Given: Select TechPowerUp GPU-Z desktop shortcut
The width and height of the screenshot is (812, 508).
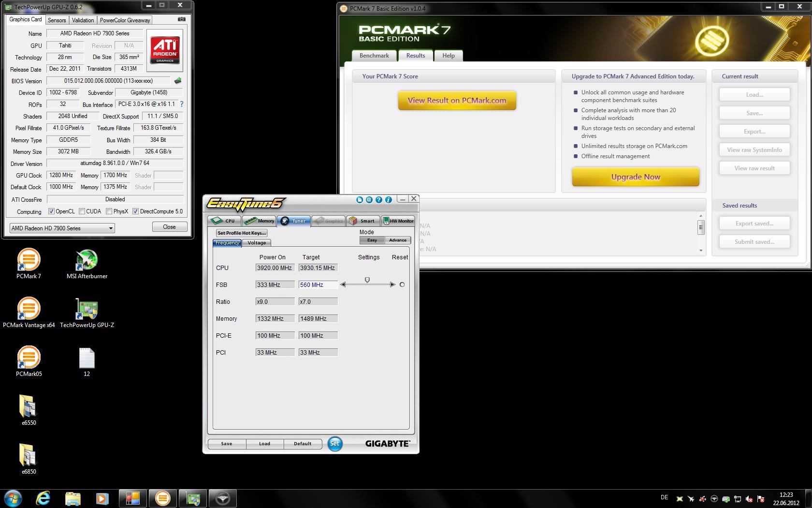Looking at the screenshot, I should coord(87,313).
